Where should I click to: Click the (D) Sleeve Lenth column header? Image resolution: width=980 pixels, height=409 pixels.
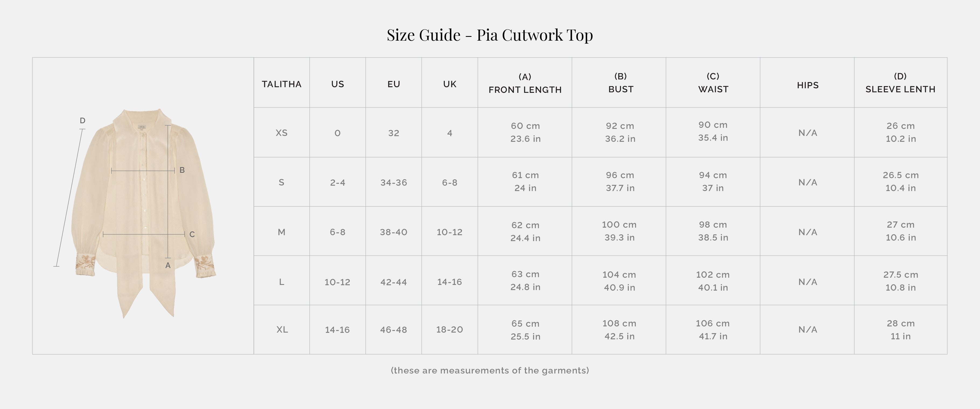pos(900,83)
